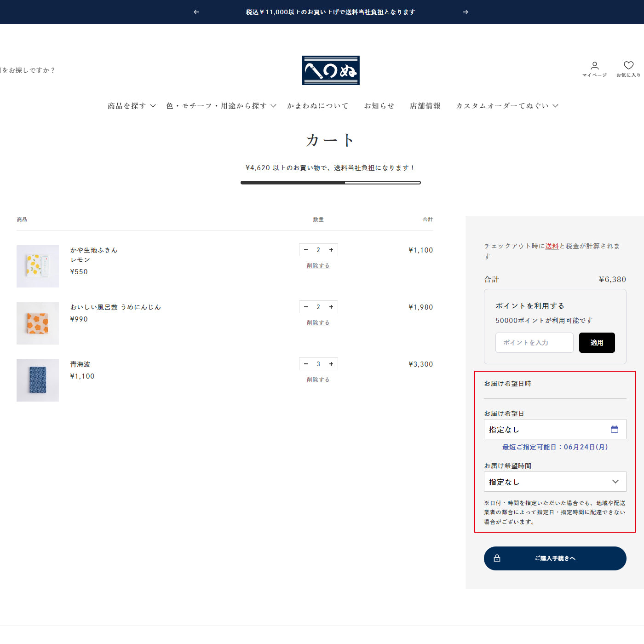Image resolution: width=644 pixels, height=644 pixels.
Task: Click the ポイントを入力 input field
Action: tap(534, 343)
